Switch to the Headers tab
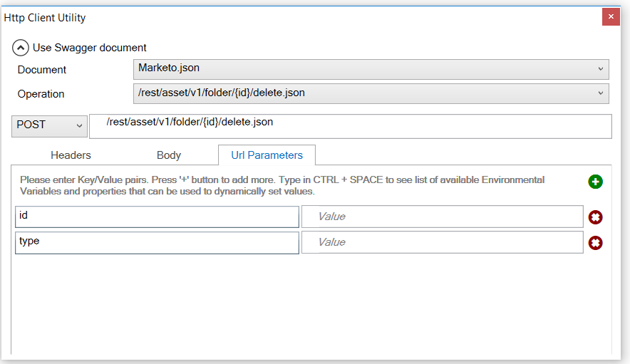This screenshot has width=630, height=364. (71, 155)
